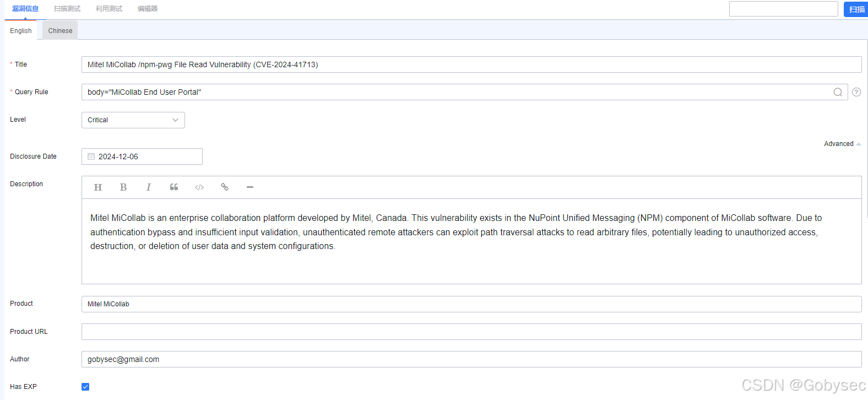868x400 pixels.
Task: Toggle Italic formatting in description editor
Action: [149, 187]
